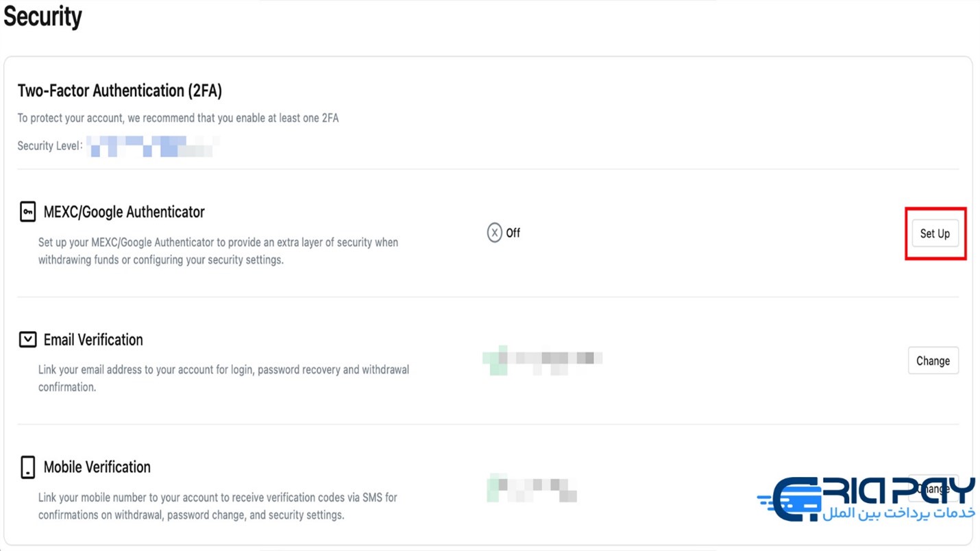
Task: Select the Email Verification heading
Action: [93, 340]
